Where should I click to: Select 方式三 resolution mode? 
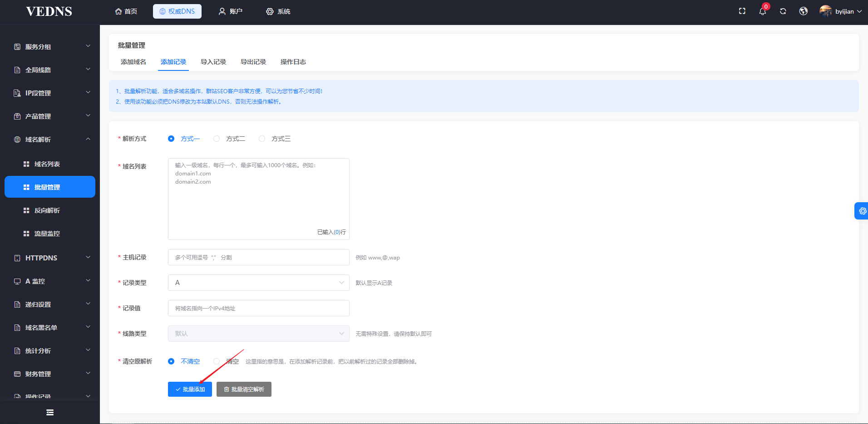[x=275, y=139]
